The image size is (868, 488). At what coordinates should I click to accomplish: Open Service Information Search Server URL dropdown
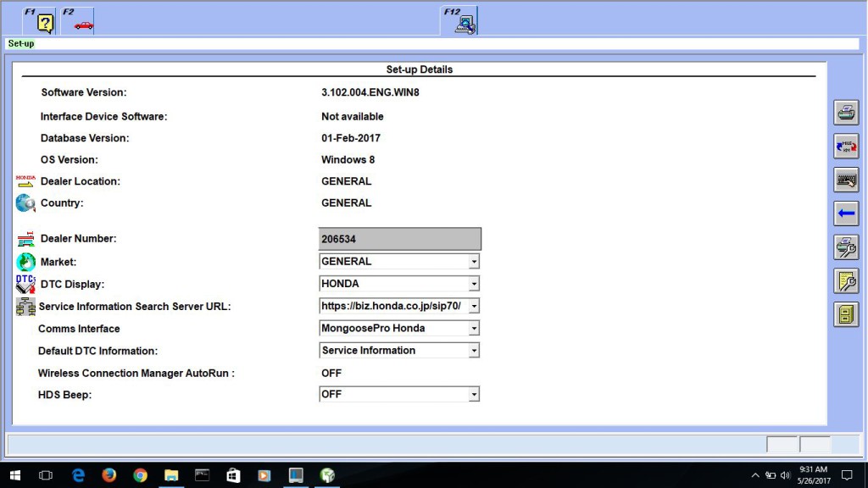(474, 306)
